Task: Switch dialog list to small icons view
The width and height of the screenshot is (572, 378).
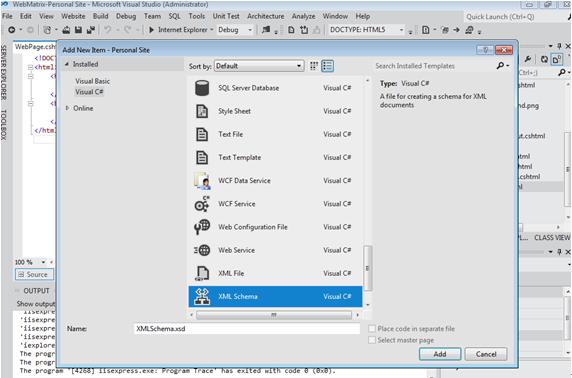Action: [x=314, y=66]
